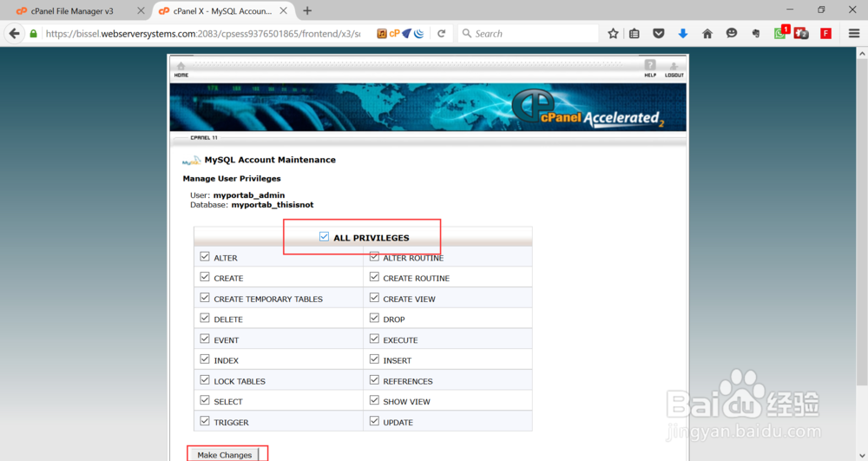Viewport: 868px width, 461px height.
Task: Show bookmarks list icon
Action: coord(635,34)
